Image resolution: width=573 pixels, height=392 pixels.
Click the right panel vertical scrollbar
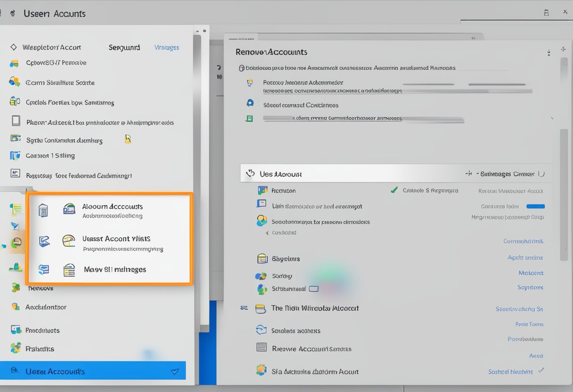pos(564,193)
